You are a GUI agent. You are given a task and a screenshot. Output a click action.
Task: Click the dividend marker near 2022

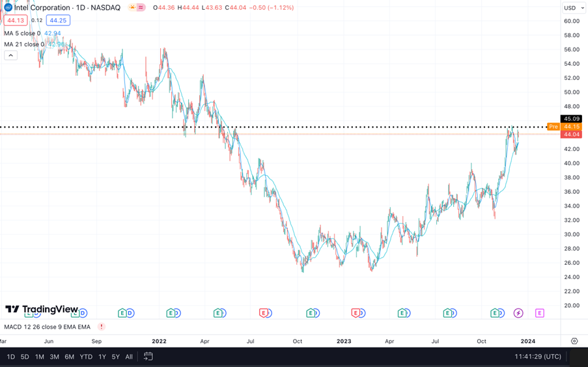[176, 313]
